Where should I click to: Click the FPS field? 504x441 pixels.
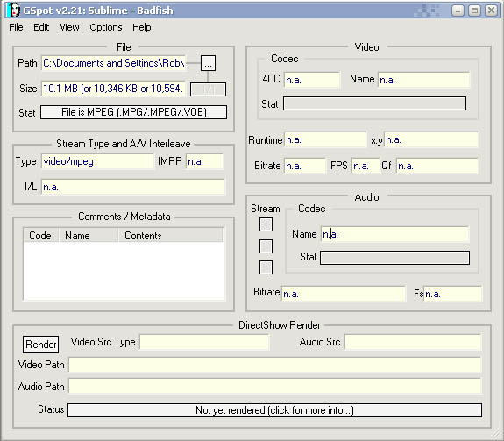coord(366,166)
